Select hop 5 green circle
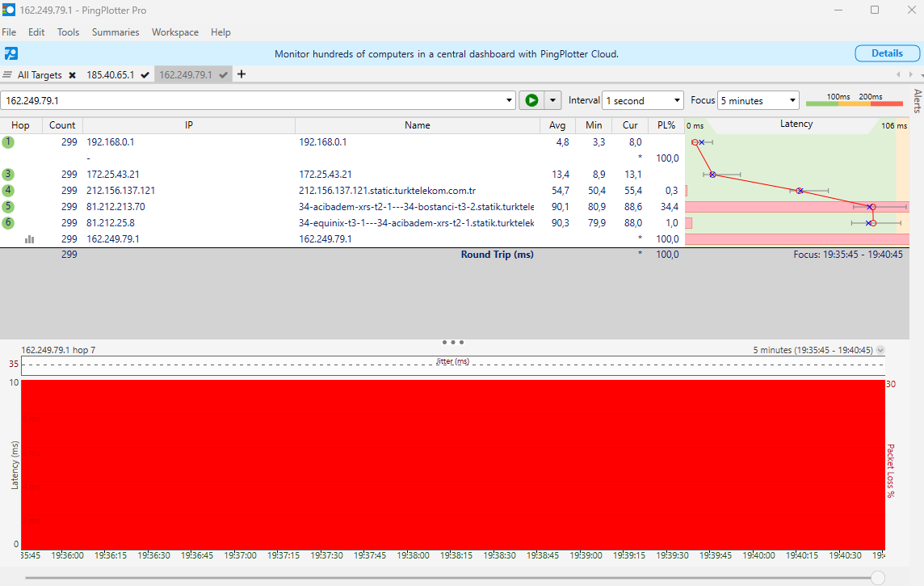 click(x=8, y=207)
